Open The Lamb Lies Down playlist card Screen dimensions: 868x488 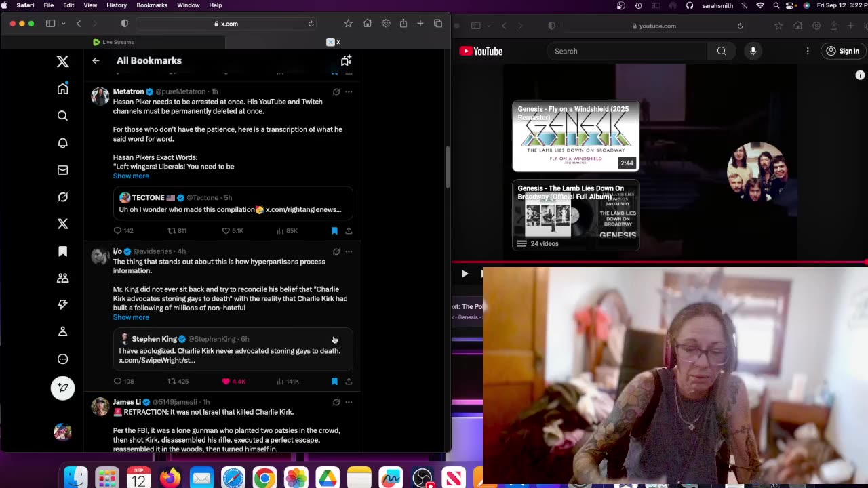575,215
